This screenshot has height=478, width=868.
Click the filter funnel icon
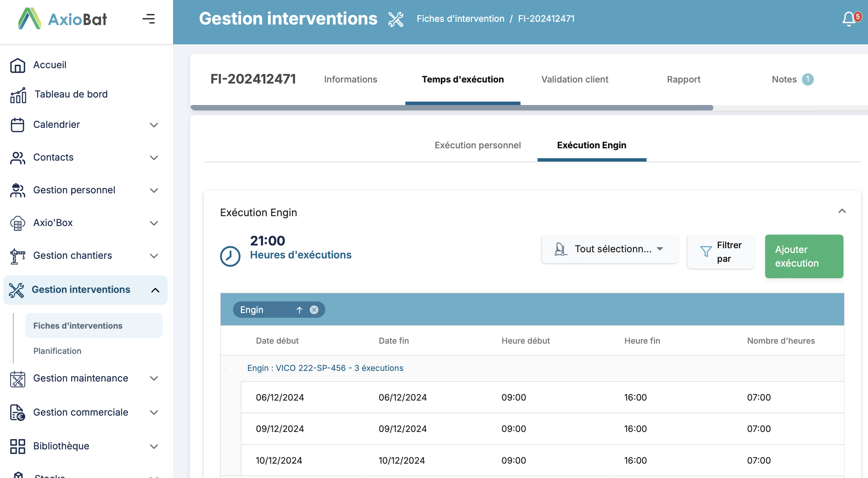click(x=706, y=252)
